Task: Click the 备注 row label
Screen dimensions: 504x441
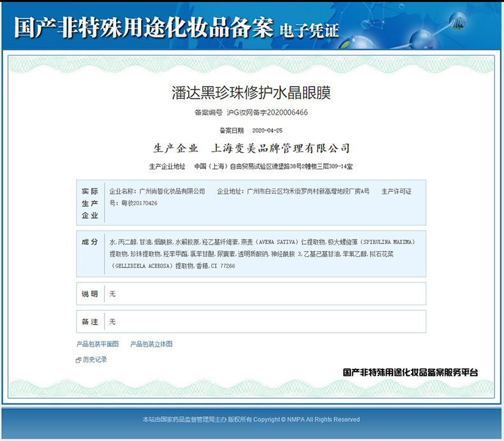Action: 90,322
